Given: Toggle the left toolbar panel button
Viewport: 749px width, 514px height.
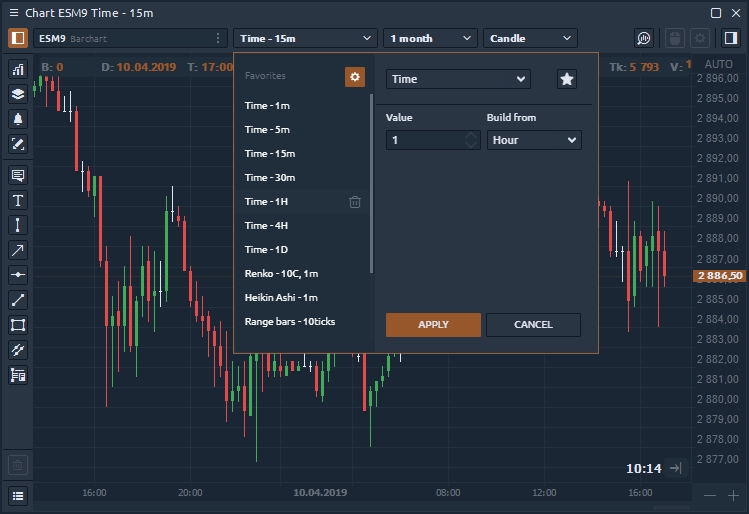Looking at the screenshot, I should (18, 38).
